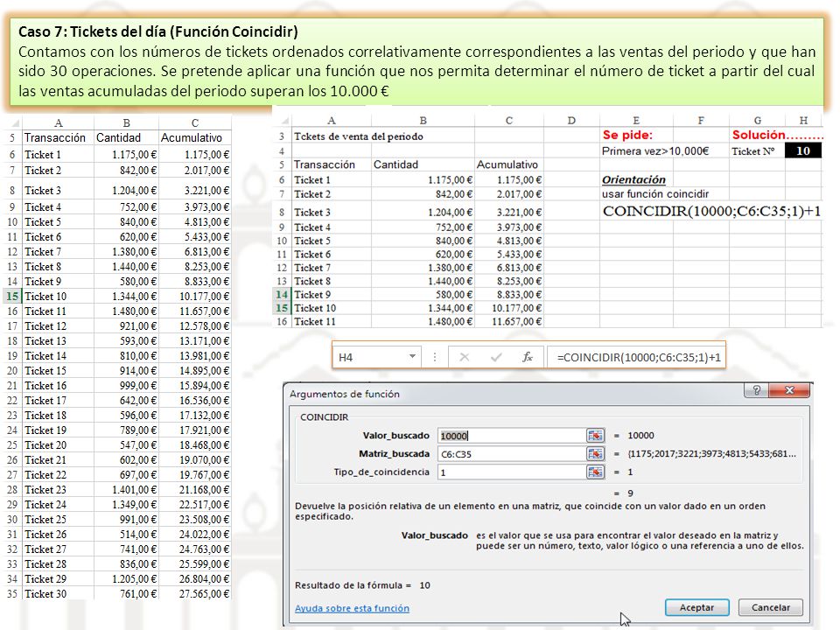Click the Valor_buscado input field
Screen dimensions: 840x630
[512, 436]
